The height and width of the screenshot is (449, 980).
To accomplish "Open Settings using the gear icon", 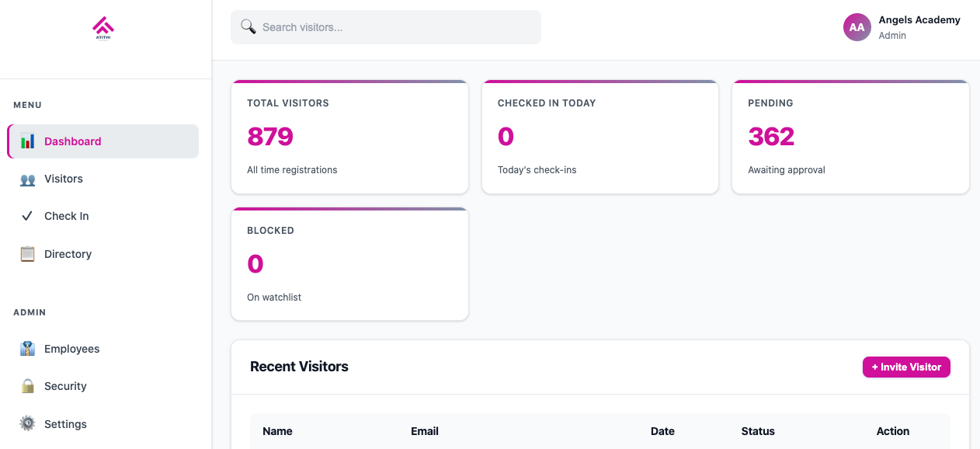I will click(26, 423).
